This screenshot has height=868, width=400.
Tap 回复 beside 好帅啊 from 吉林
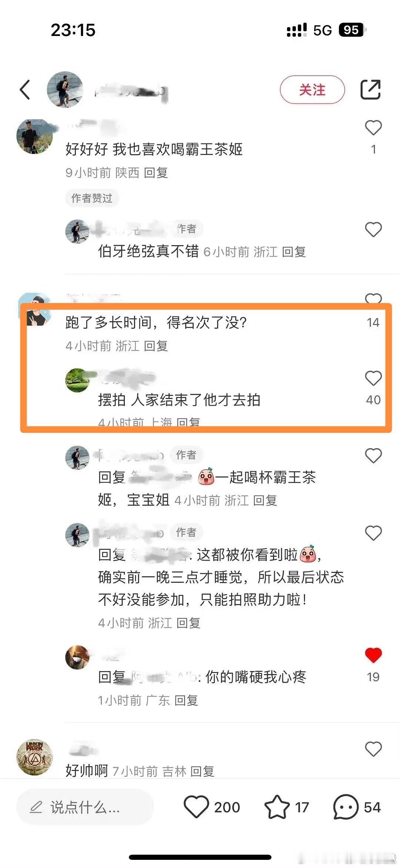click(x=202, y=772)
